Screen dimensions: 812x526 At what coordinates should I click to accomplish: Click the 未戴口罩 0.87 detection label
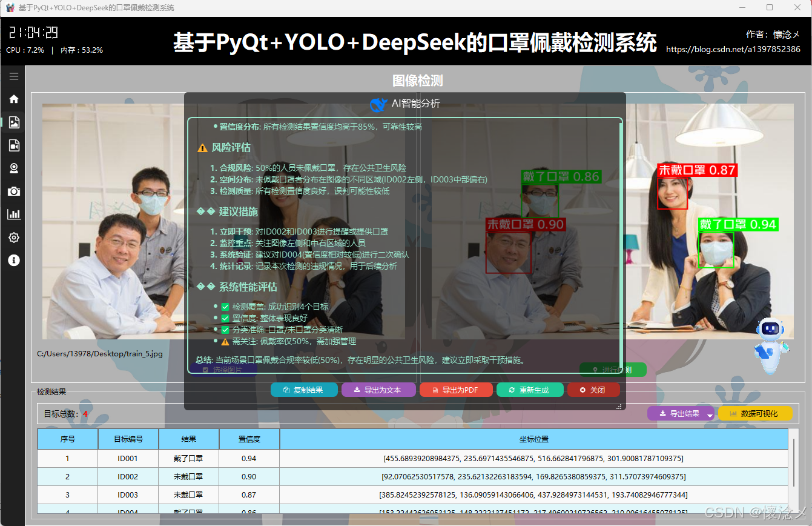tap(697, 170)
